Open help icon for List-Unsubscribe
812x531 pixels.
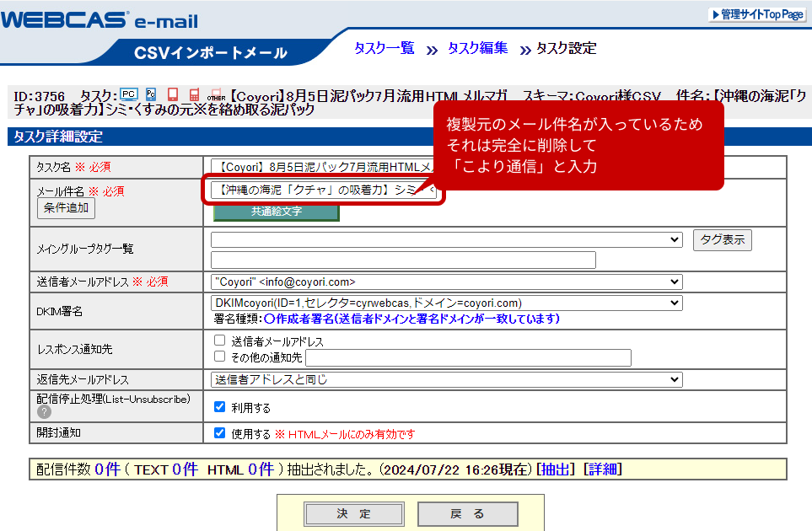45,412
